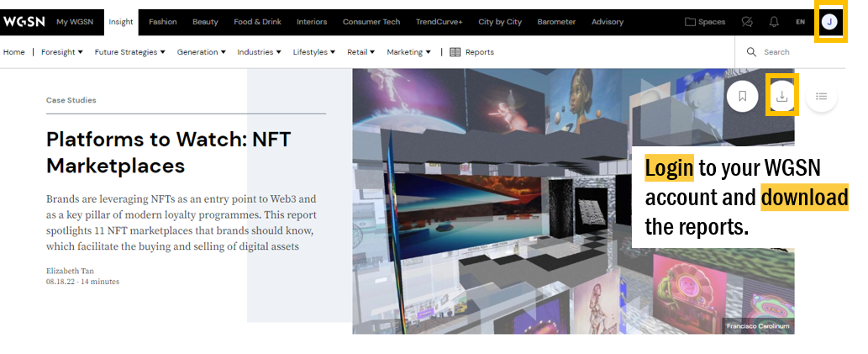
Task: Download the report
Action: [x=781, y=96]
